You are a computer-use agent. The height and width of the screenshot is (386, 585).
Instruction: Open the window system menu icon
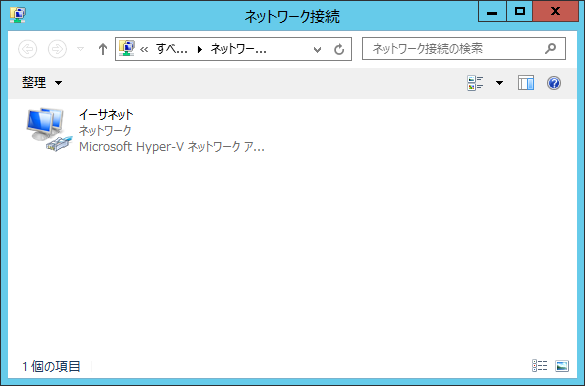click(x=18, y=15)
